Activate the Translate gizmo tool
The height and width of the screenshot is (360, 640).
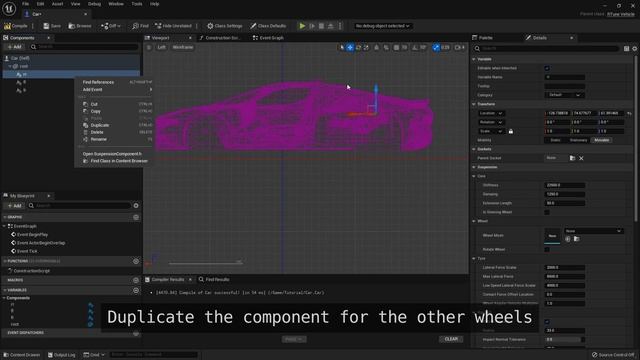[350, 47]
